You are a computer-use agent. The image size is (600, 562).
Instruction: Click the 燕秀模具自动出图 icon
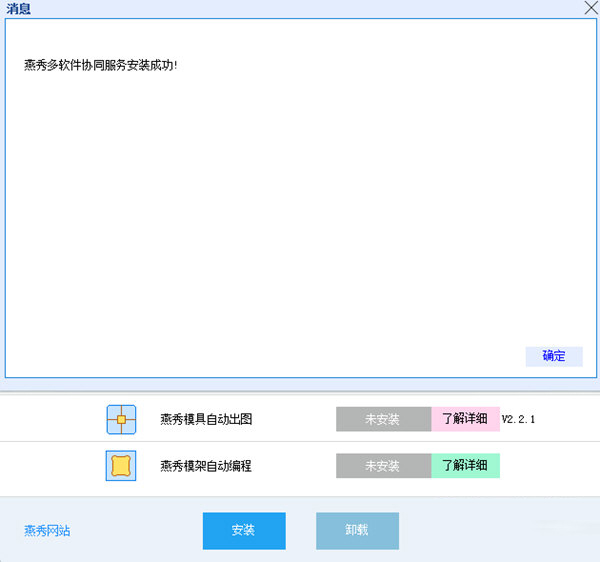(121, 419)
